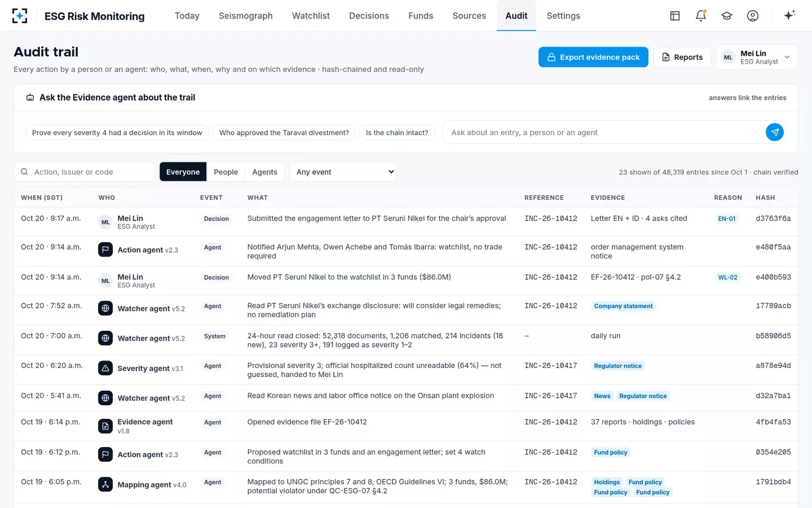This screenshot has height=508, width=812.
Task: Click the ESG Risk Monitoring logo icon
Action: (20, 16)
